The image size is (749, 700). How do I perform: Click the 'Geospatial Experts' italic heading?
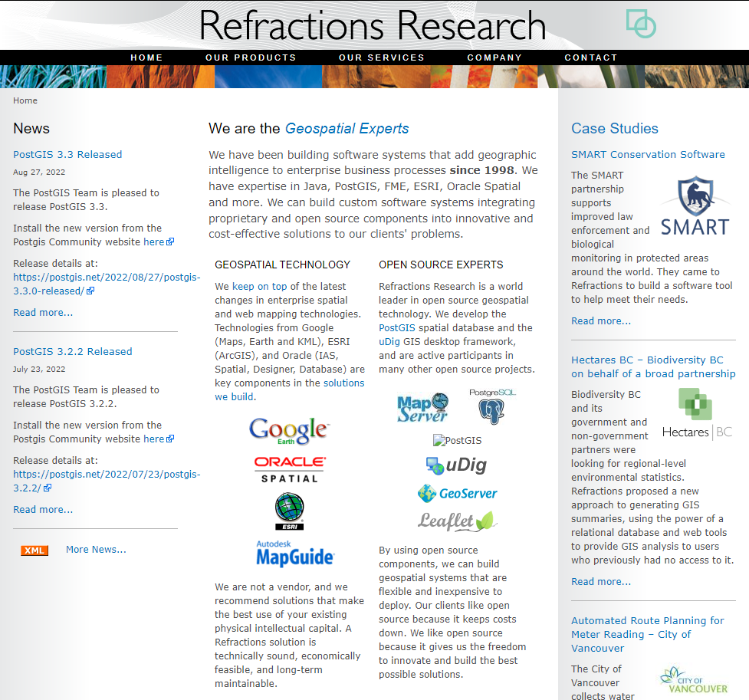click(347, 129)
